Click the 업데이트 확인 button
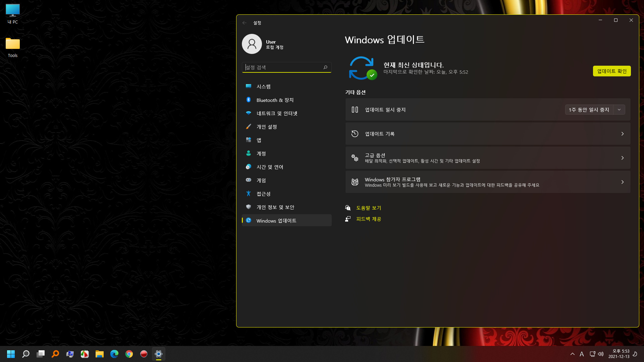644x362 pixels. (612, 71)
